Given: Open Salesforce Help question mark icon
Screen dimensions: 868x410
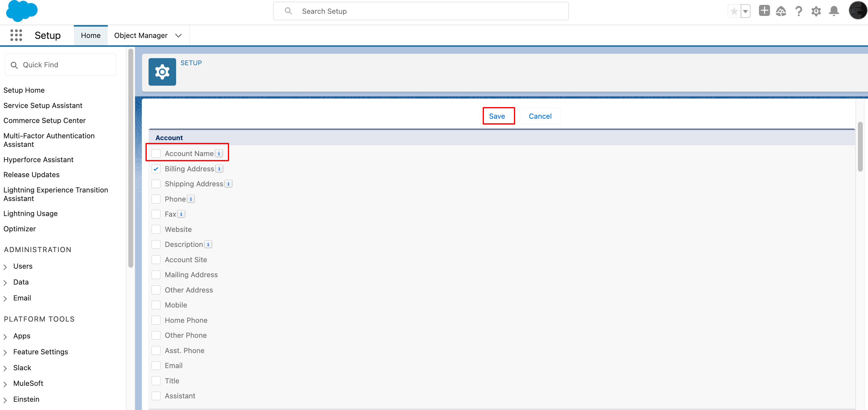Looking at the screenshot, I should (798, 11).
